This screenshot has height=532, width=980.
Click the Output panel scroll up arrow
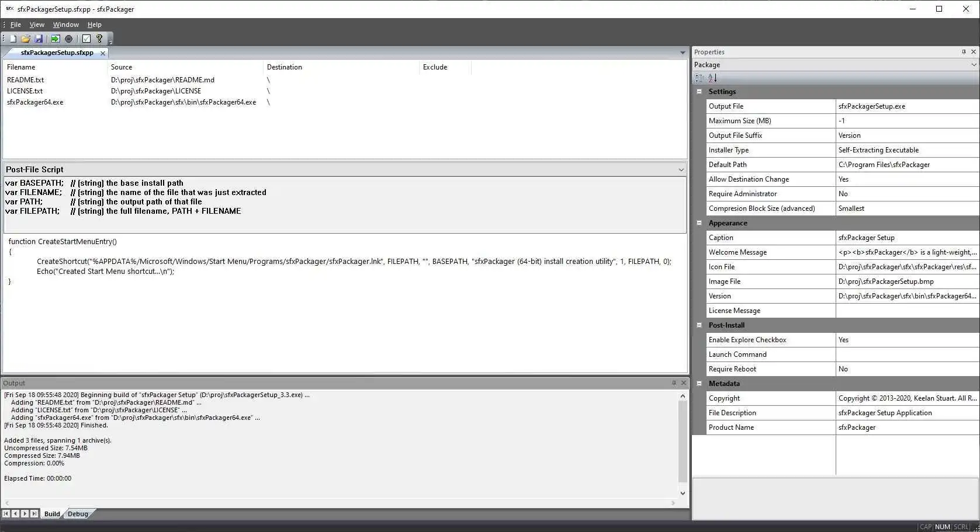point(683,396)
